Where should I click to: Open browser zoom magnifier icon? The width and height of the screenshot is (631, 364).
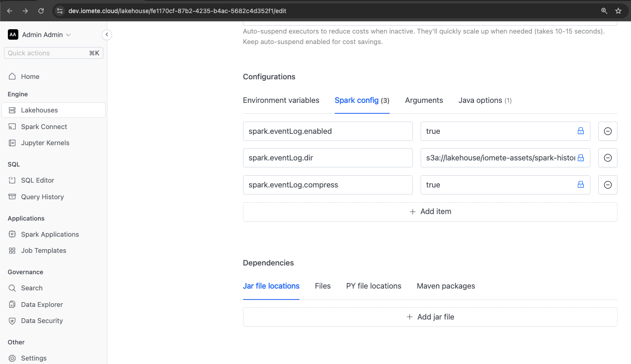point(604,11)
